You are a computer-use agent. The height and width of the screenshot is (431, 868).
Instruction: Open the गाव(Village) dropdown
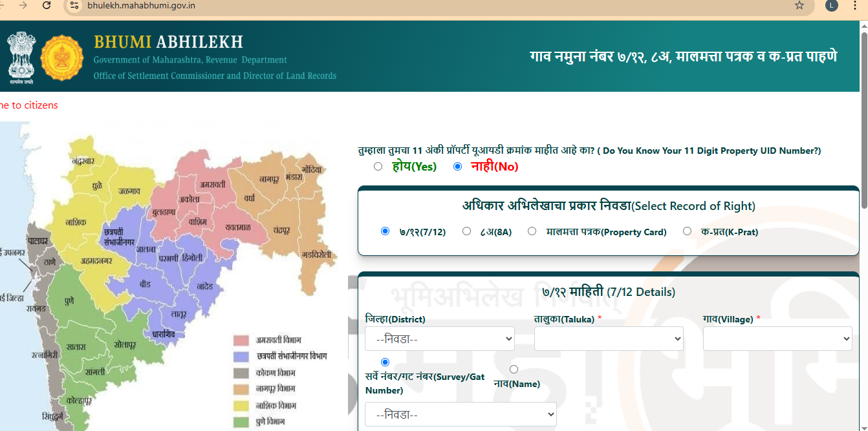(777, 339)
